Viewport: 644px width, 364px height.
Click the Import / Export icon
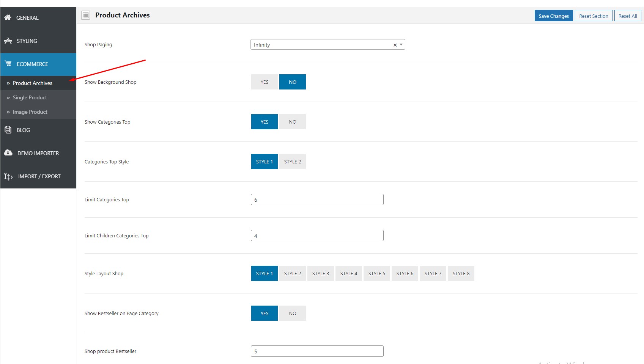click(8, 176)
